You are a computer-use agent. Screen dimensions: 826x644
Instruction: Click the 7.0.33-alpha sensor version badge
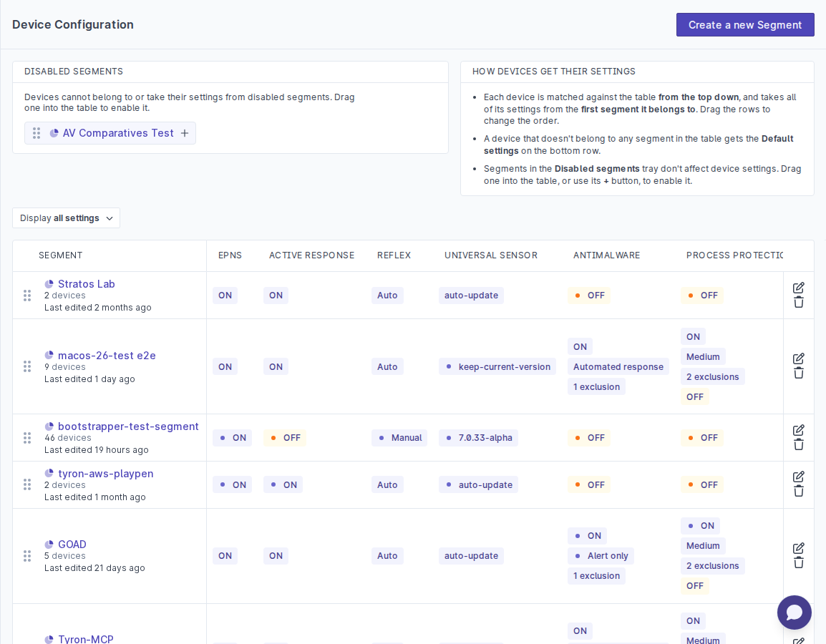[478, 438]
